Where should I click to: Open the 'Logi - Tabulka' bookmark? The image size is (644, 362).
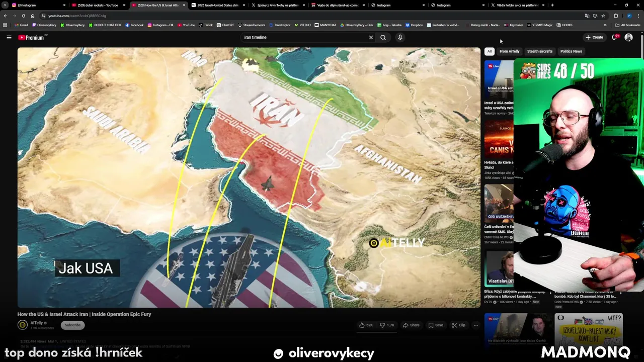pos(389,25)
